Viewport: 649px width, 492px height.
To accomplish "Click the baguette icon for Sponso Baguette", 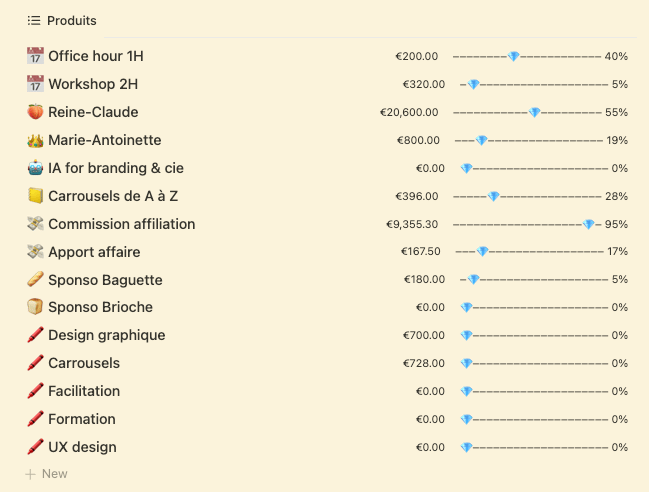I will (35, 279).
